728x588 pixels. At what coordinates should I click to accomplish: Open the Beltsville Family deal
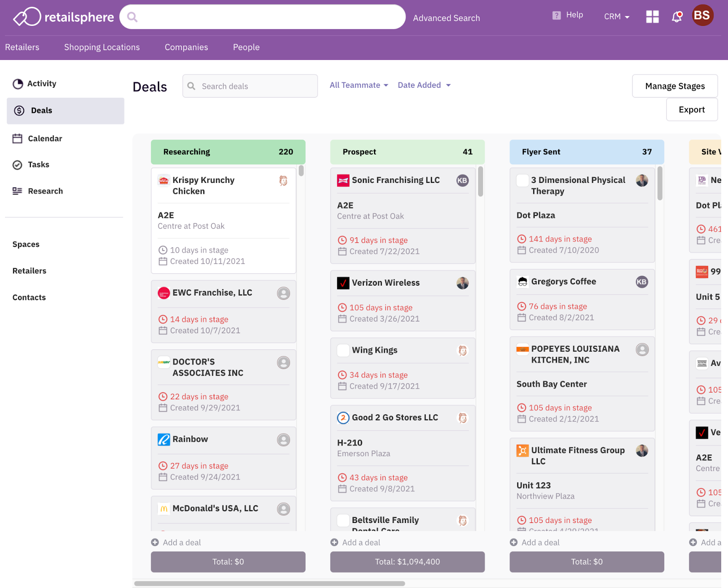tap(403, 520)
